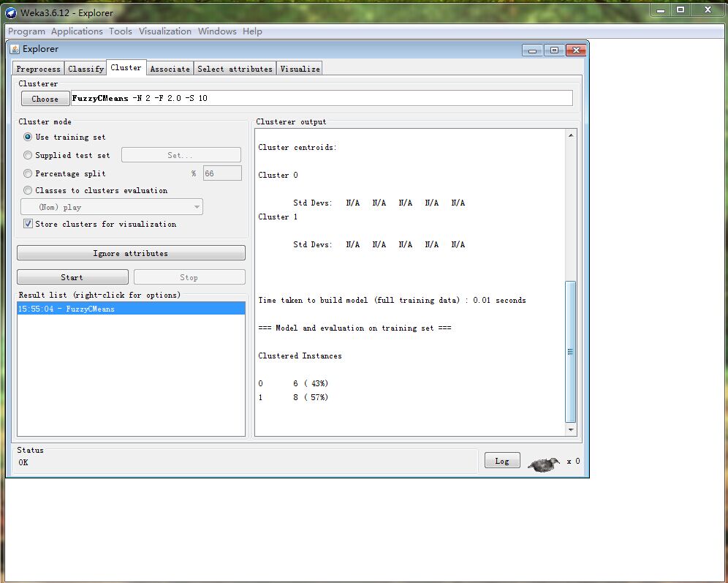Click the Set... test set button

point(181,155)
